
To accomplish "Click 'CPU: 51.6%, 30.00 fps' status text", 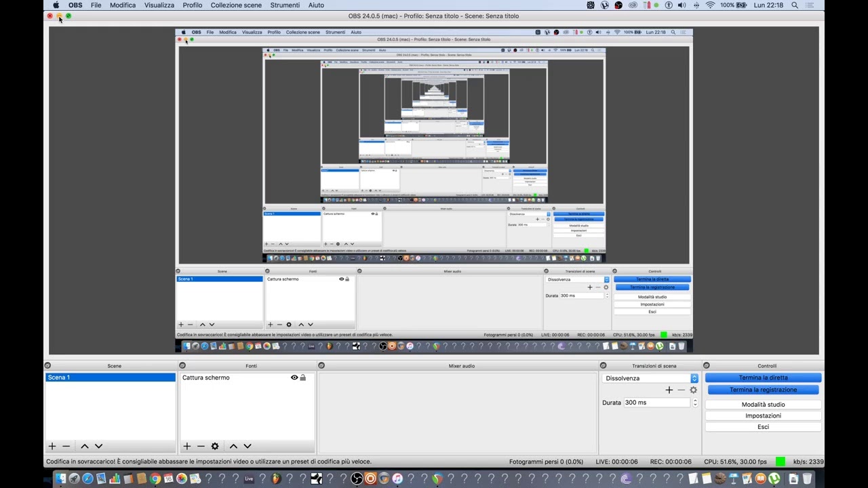I will click(735, 462).
